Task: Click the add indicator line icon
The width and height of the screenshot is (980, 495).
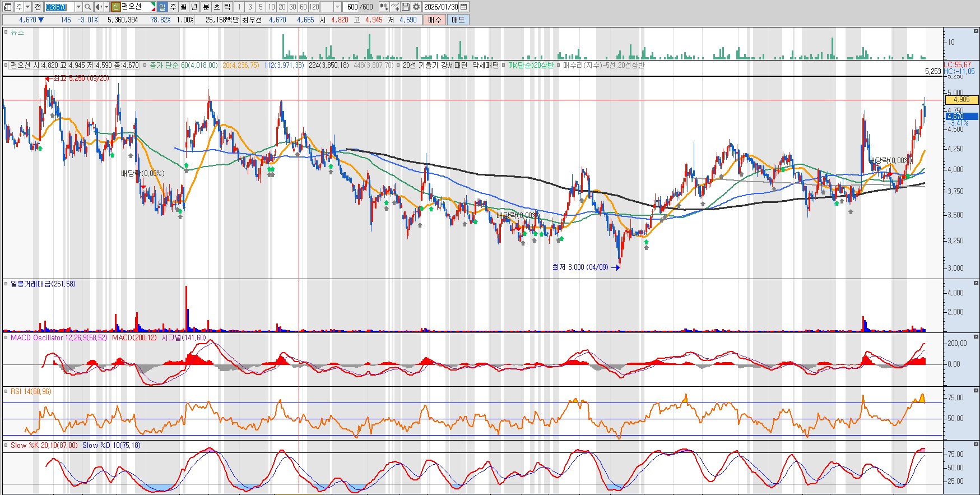Action: click(395, 7)
